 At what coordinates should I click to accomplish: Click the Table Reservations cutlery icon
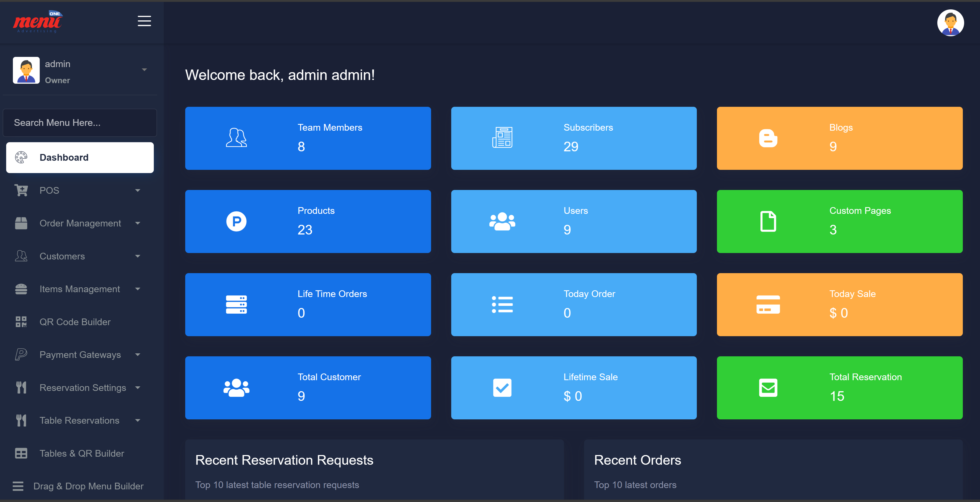[x=21, y=420]
